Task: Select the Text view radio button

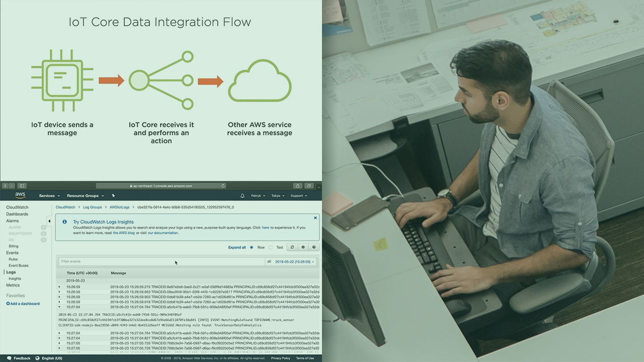Action: click(x=271, y=247)
